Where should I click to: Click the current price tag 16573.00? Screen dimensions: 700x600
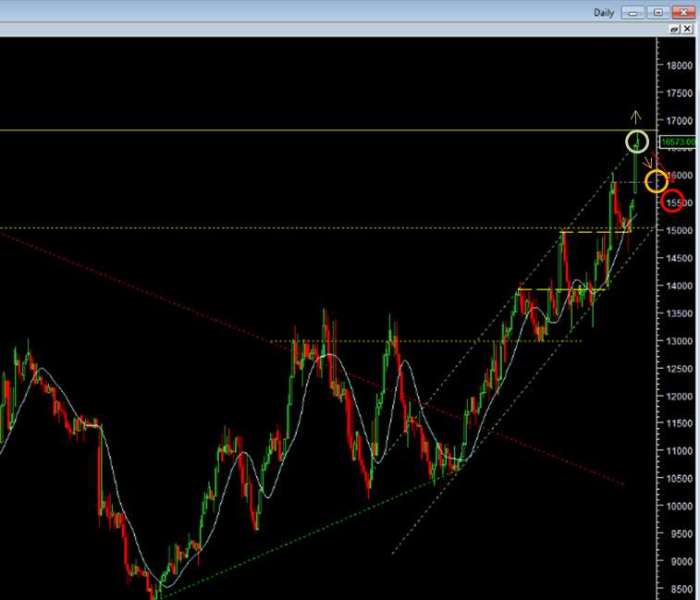(678, 142)
